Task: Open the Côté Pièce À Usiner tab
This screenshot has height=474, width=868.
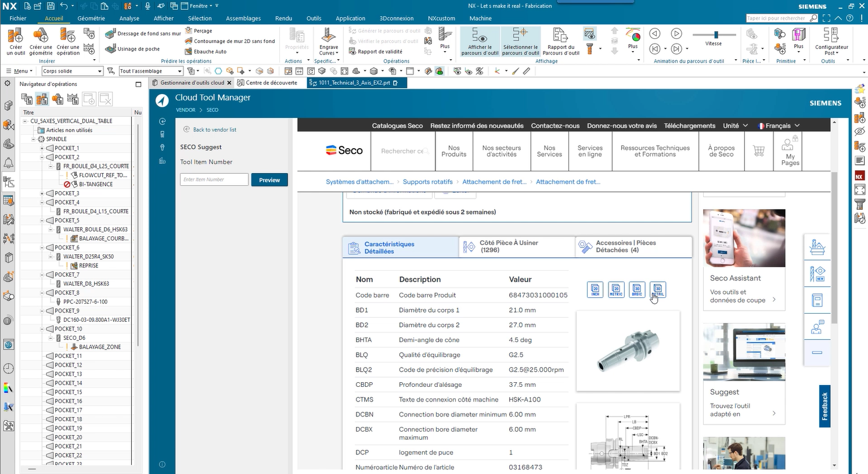Action: [x=517, y=246]
